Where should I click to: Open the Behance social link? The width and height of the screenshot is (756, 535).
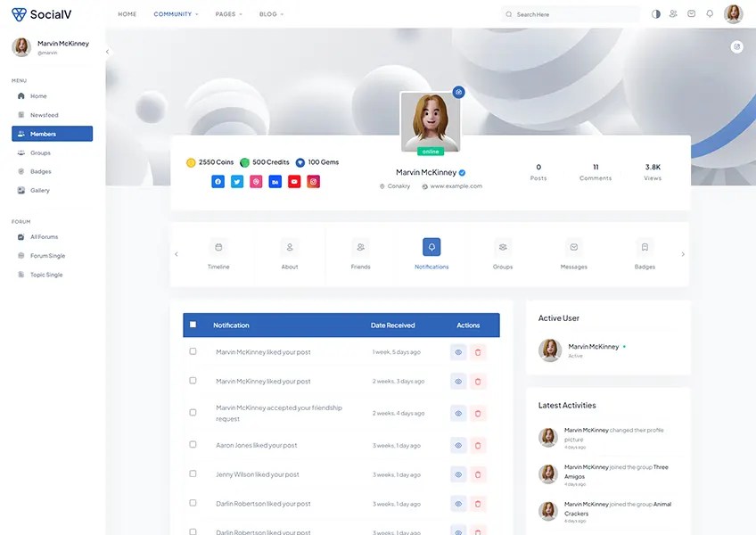coord(275,181)
